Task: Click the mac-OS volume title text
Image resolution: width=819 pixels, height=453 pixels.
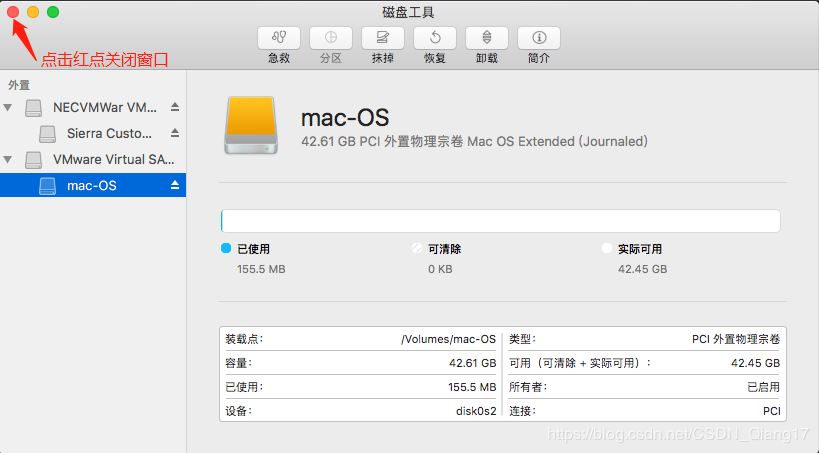Action: pyautogui.click(x=345, y=118)
